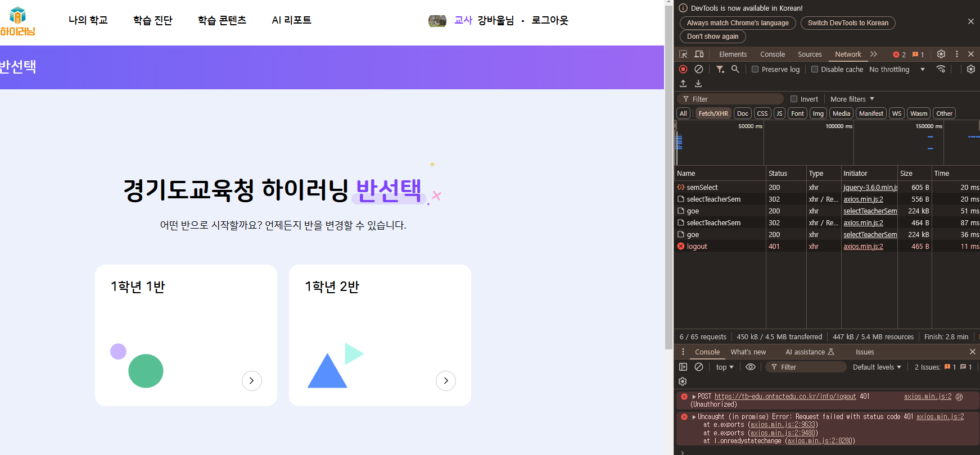Image resolution: width=980 pixels, height=455 pixels.
Task: Open the Default levels dropdown
Action: [x=877, y=367]
